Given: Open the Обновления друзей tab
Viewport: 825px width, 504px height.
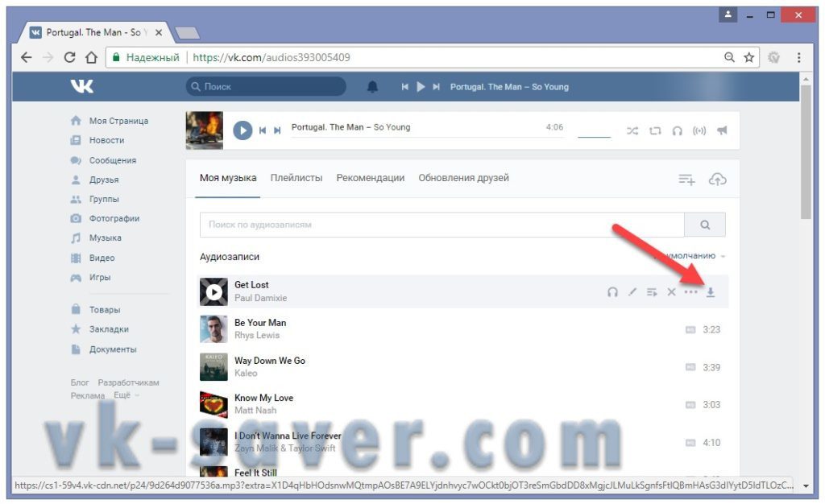Looking at the screenshot, I should pyautogui.click(x=463, y=178).
